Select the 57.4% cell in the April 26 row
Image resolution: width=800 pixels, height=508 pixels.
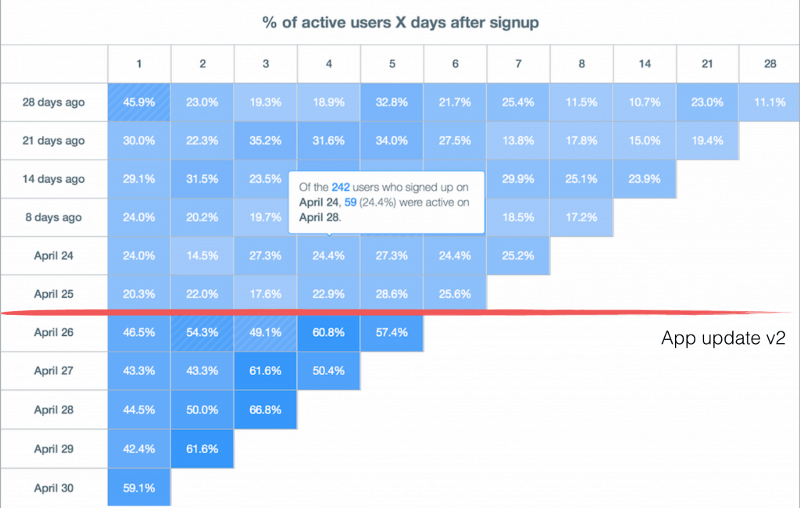391,332
